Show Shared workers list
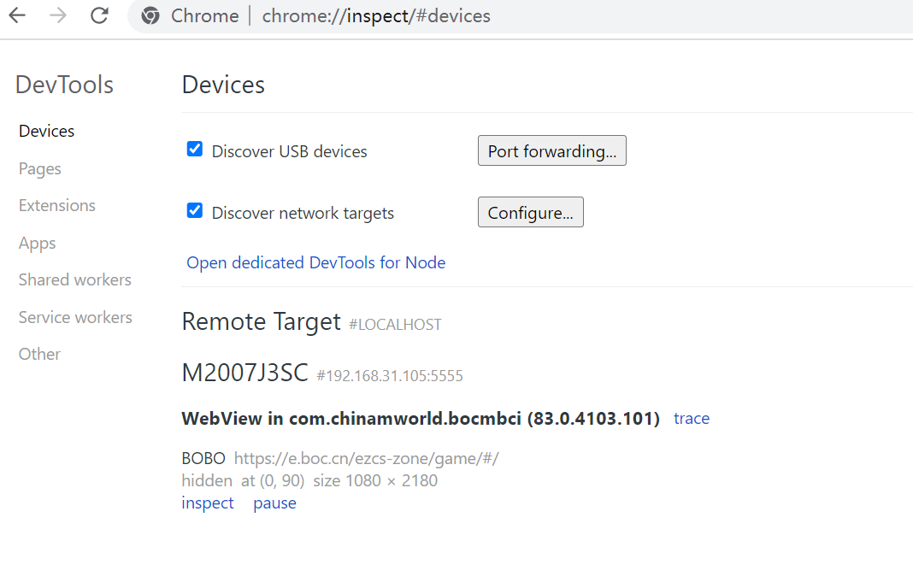 click(74, 279)
